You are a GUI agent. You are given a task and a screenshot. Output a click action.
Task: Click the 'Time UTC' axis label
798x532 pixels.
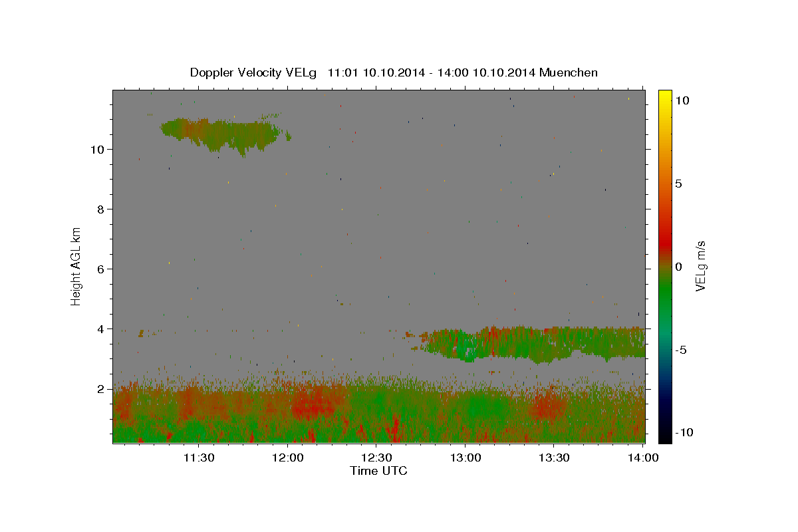click(x=378, y=471)
